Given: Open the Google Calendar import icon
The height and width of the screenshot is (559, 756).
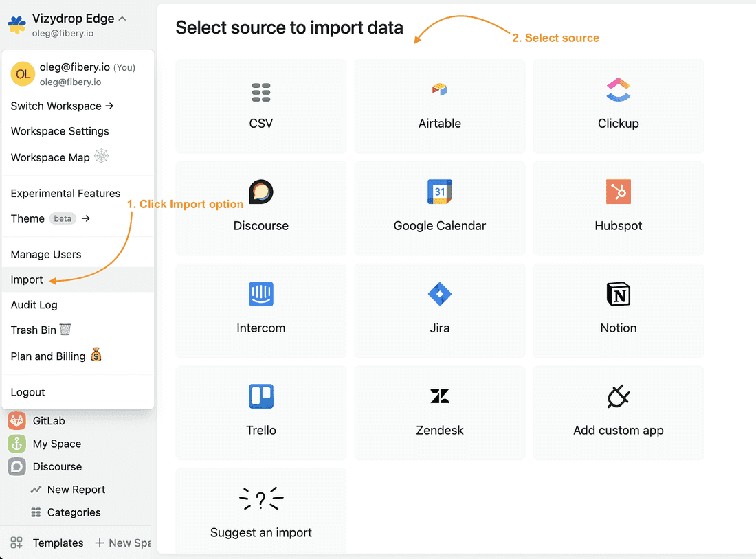Looking at the screenshot, I should 440,192.
